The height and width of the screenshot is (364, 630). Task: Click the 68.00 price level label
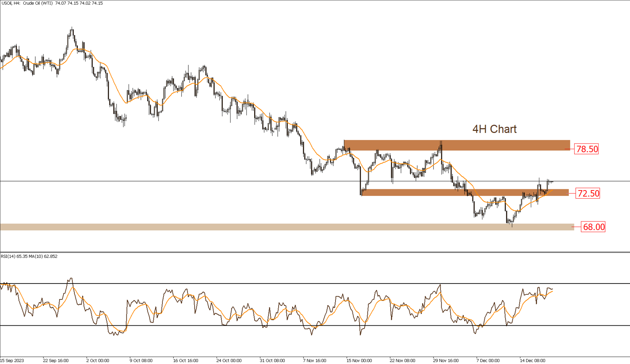(593, 227)
